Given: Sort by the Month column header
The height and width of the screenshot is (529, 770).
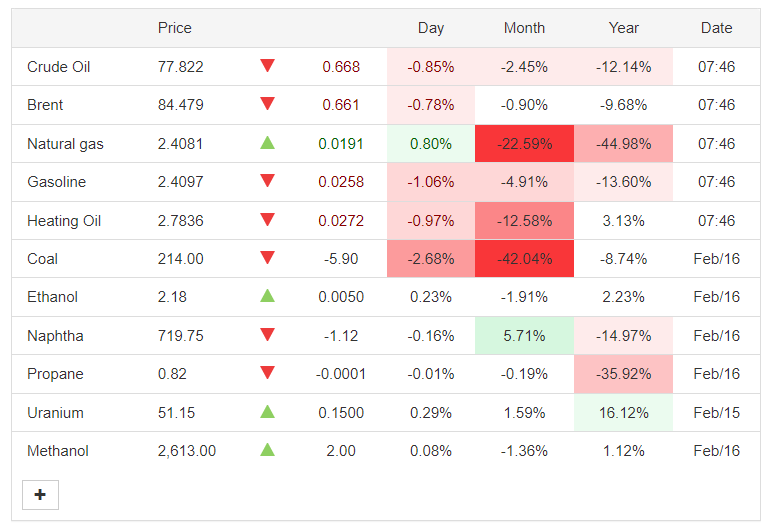Looking at the screenshot, I should coord(524,28).
